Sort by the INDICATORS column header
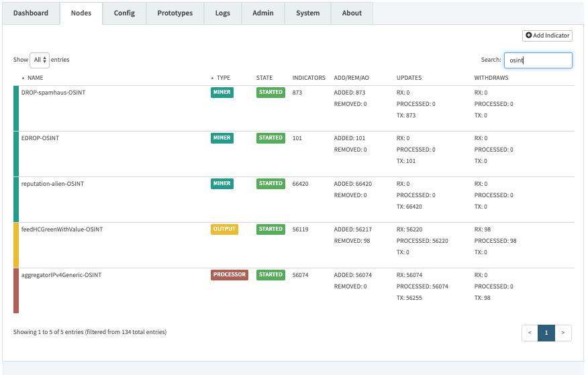Viewport: 588px width, 375px height. [309, 78]
